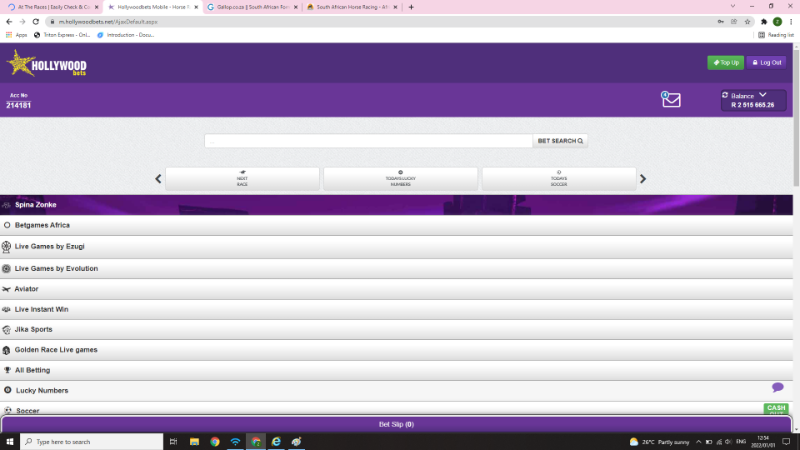Open the Live Games by Ezugi menu
Viewport: 800px width, 450px height.
pos(56,245)
